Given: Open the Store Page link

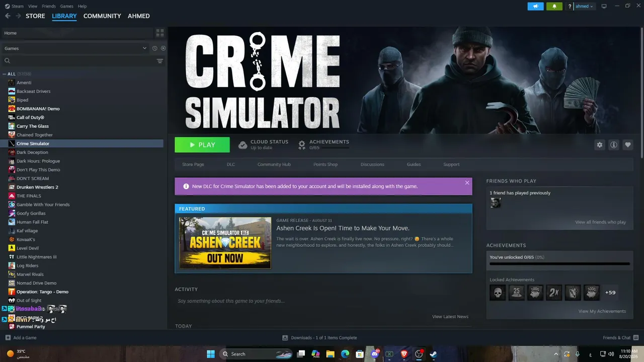Looking at the screenshot, I should pos(193,164).
